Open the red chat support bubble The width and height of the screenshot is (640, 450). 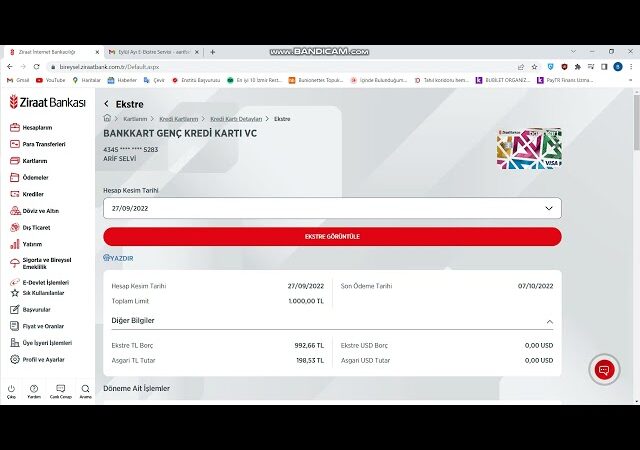point(603,370)
